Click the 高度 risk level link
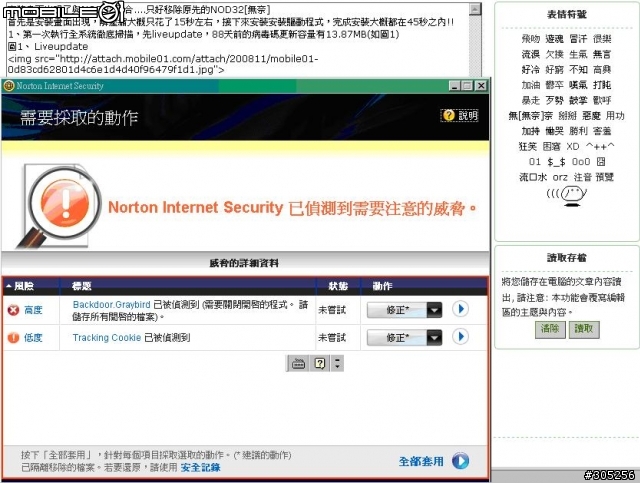This screenshot has height=483, width=640. (33, 310)
